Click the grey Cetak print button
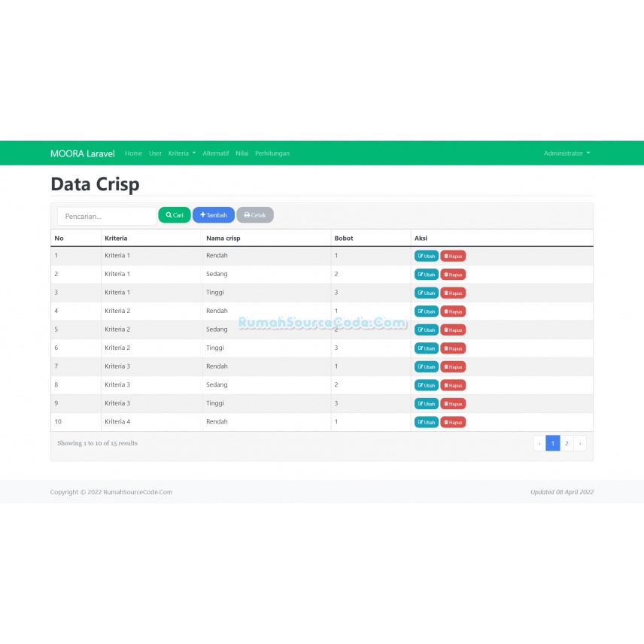 pyautogui.click(x=255, y=215)
